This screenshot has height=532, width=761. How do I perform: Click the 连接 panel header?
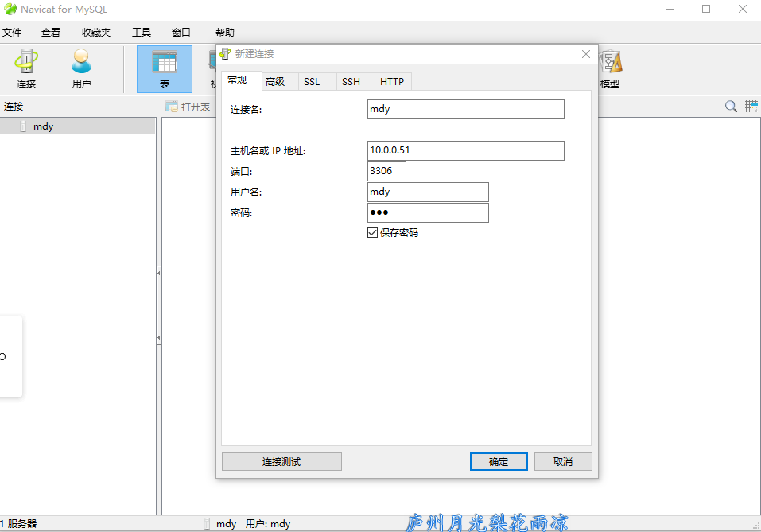14,107
